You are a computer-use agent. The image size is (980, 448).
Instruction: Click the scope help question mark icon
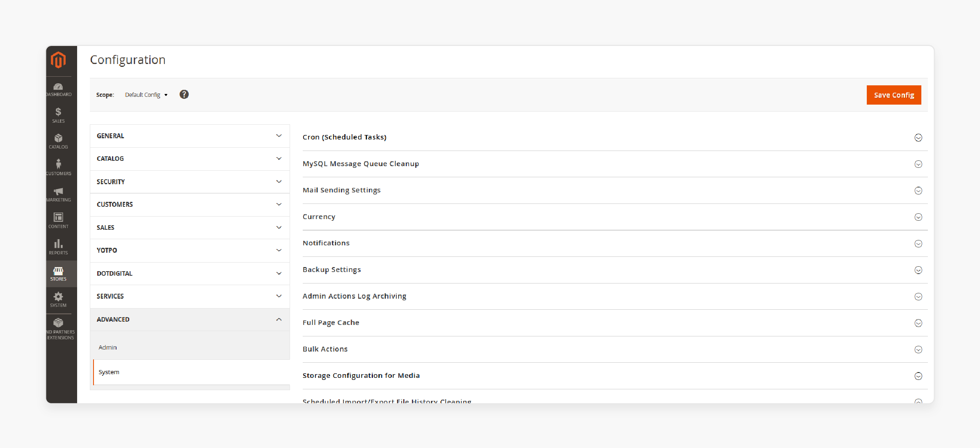coord(184,94)
